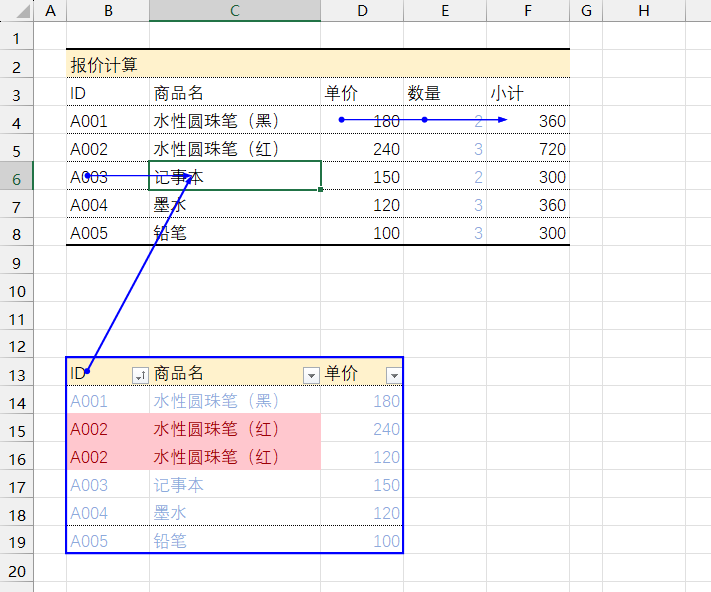Open the 单价 filter dropdown in row 13

pos(394,375)
